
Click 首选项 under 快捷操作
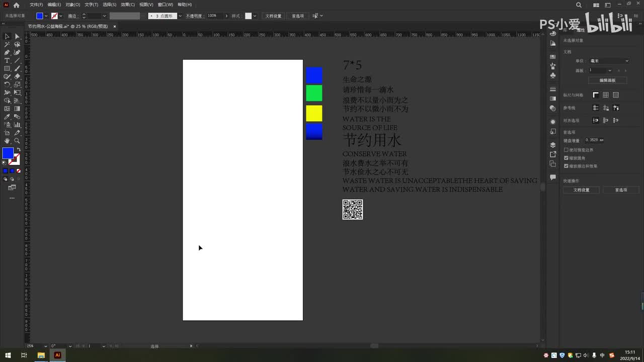click(621, 190)
